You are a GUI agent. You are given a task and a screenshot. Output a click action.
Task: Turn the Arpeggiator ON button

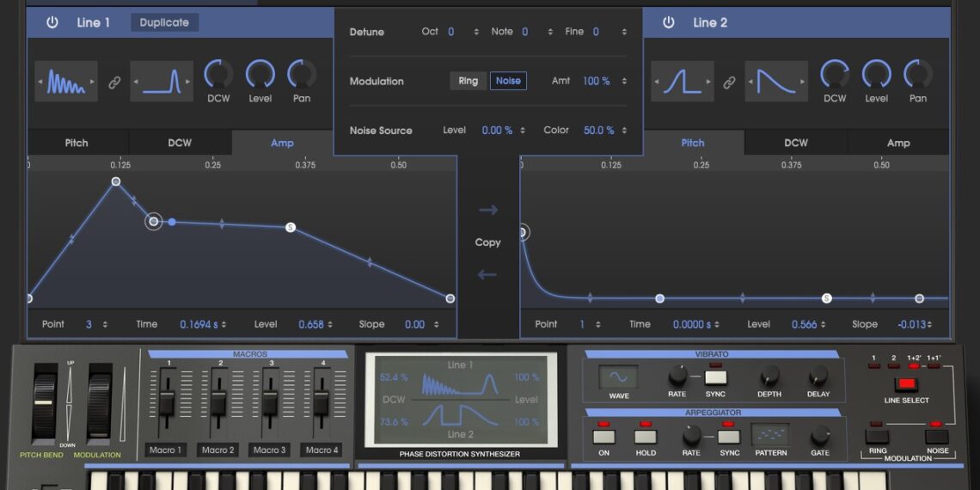click(604, 436)
